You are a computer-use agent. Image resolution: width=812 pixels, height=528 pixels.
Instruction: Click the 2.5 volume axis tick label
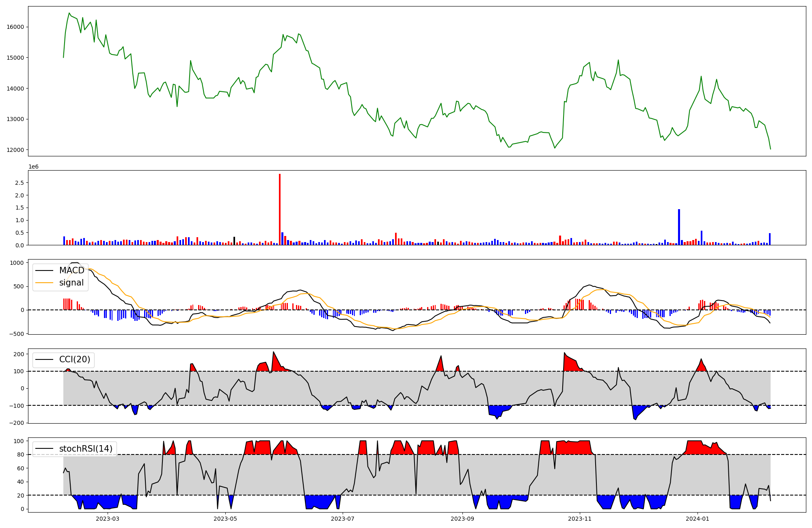point(19,183)
